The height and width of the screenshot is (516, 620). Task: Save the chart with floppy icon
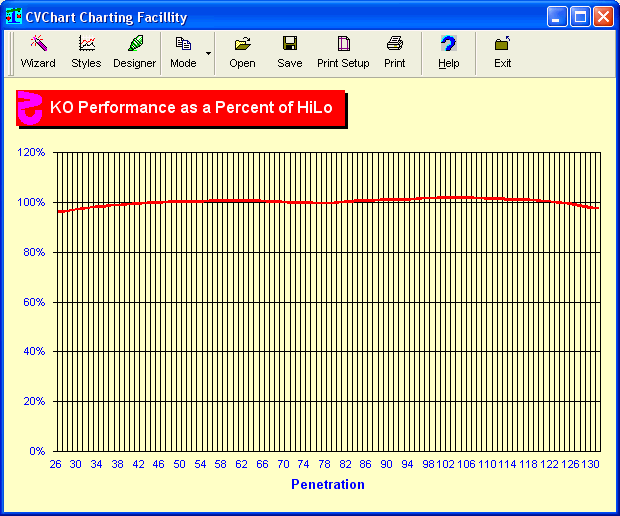pyautogui.click(x=290, y=52)
